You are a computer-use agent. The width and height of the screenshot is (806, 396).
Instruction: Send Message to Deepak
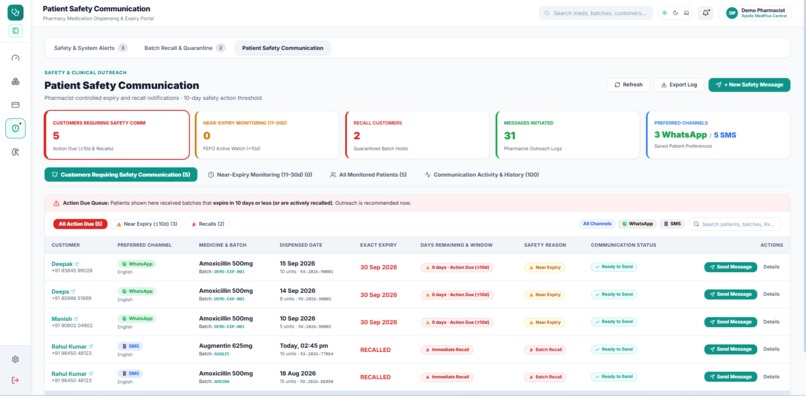coord(730,267)
